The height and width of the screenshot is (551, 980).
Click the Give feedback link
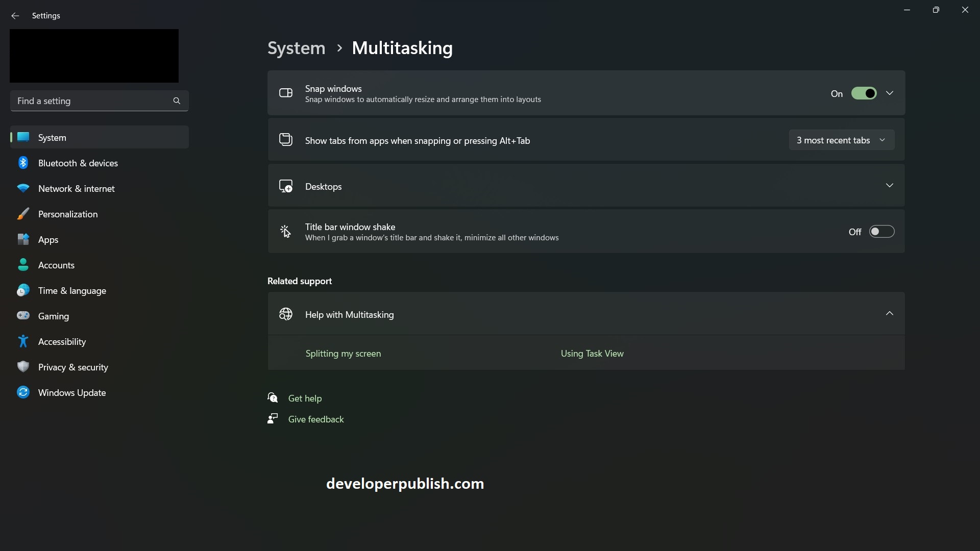(x=316, y=419)
